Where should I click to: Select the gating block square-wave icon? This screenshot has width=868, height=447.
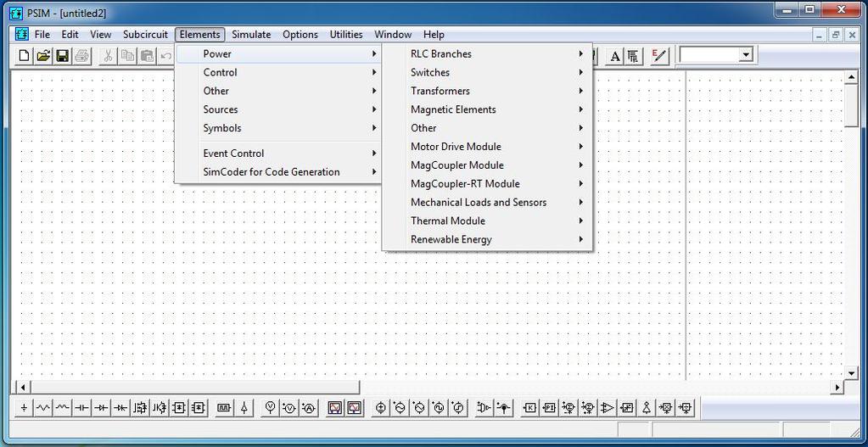click(224, 408)
